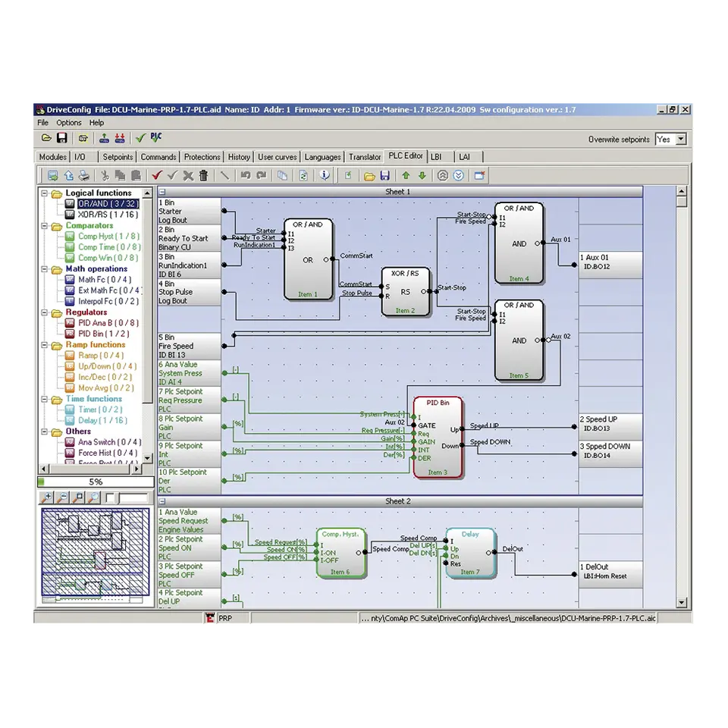This screenshot has height=728, width=728.
Task: Collapse the Math operations tree folder
Action: (45, 268)
